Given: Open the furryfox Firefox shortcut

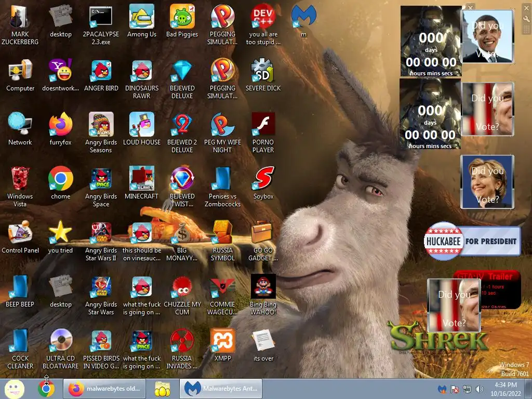Looking at the screenshot, I should (x=60, y=129).
